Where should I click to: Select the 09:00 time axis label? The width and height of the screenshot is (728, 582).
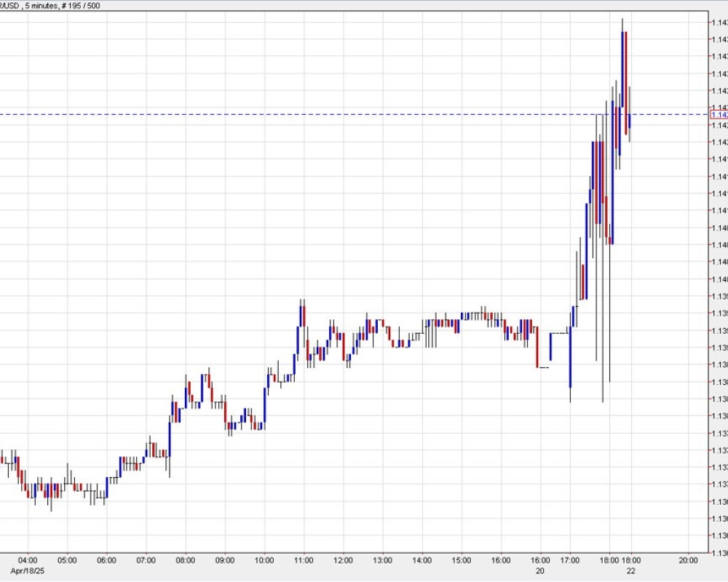click(x=224, y=560)
